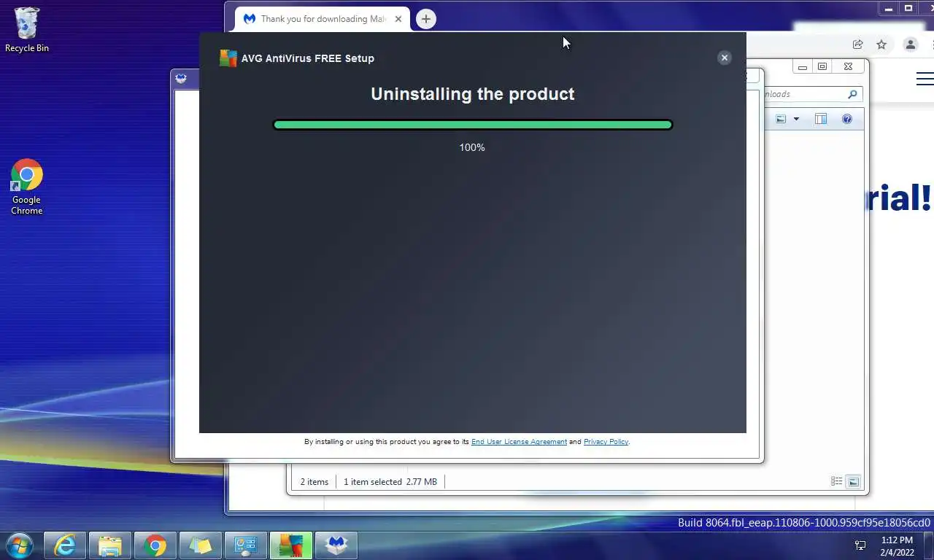This screenshot has height=560, width=934.
Task: Click Chrome's share page icon
Action: (x=858, y=44)
